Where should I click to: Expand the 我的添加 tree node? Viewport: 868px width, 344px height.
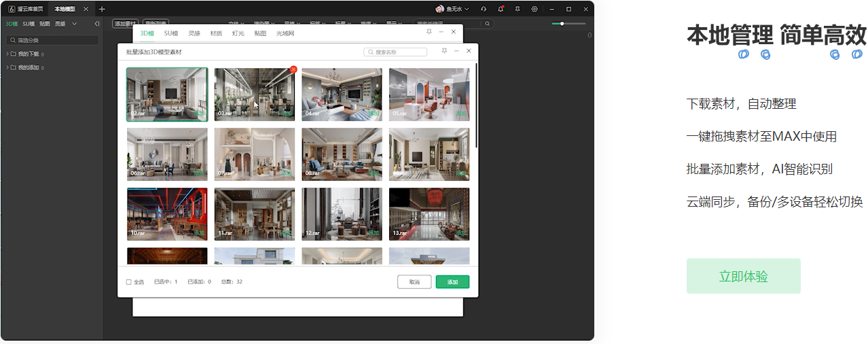click(x=7, y=67)
